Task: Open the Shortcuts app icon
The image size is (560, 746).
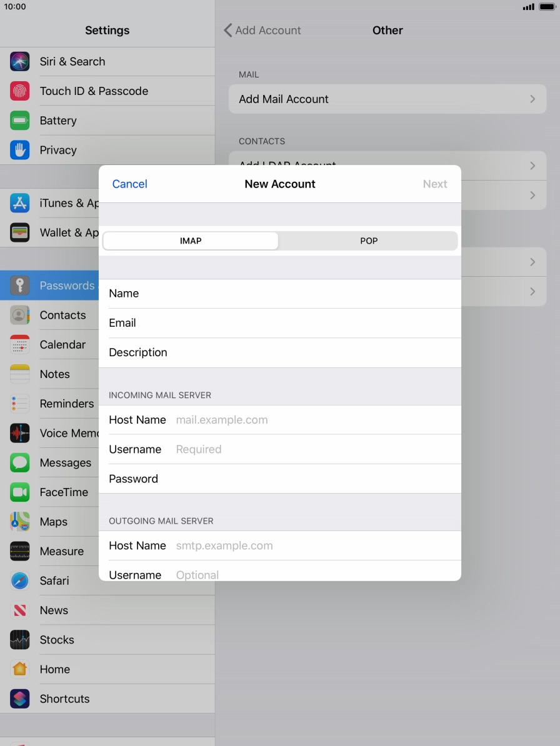Action: (20, 699)
